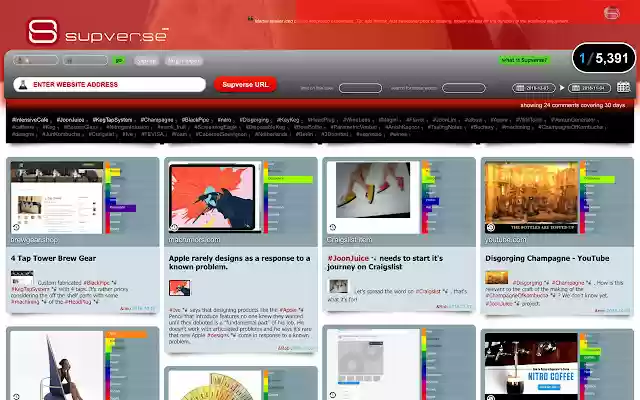
Task: Click the Supverse logo in the header
Action: click(x=98, y=31)
